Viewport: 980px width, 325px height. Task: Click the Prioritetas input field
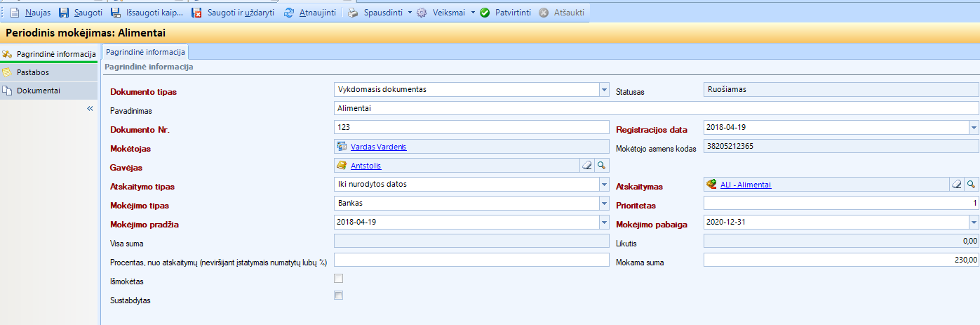coord(841,203)
